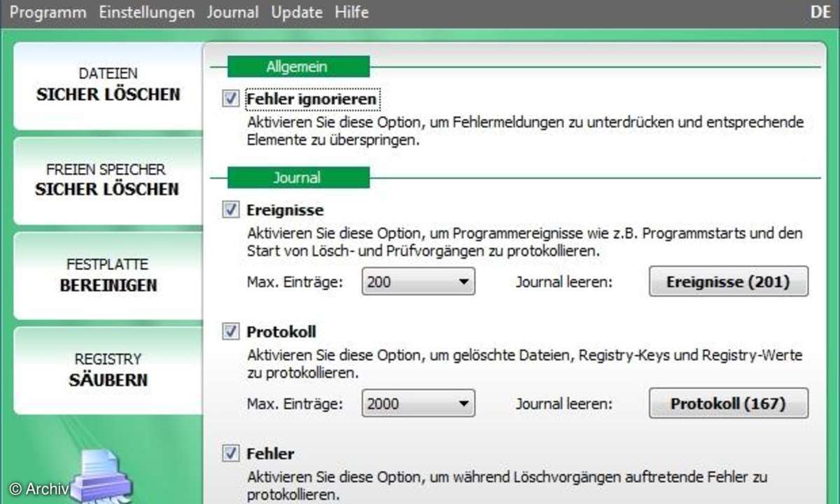The image size is (840, 504).
Task: Clear journal with Protokoll (167) button
Action: (728, 403)
